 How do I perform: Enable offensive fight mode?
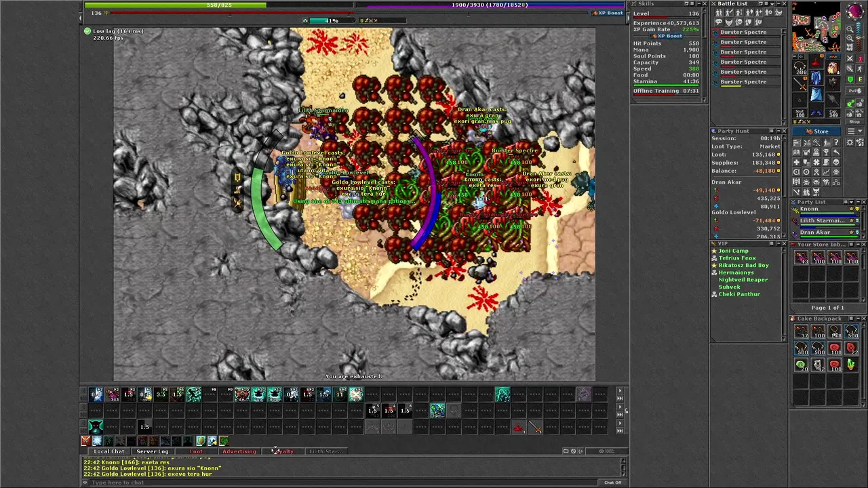tap(850, 58)
